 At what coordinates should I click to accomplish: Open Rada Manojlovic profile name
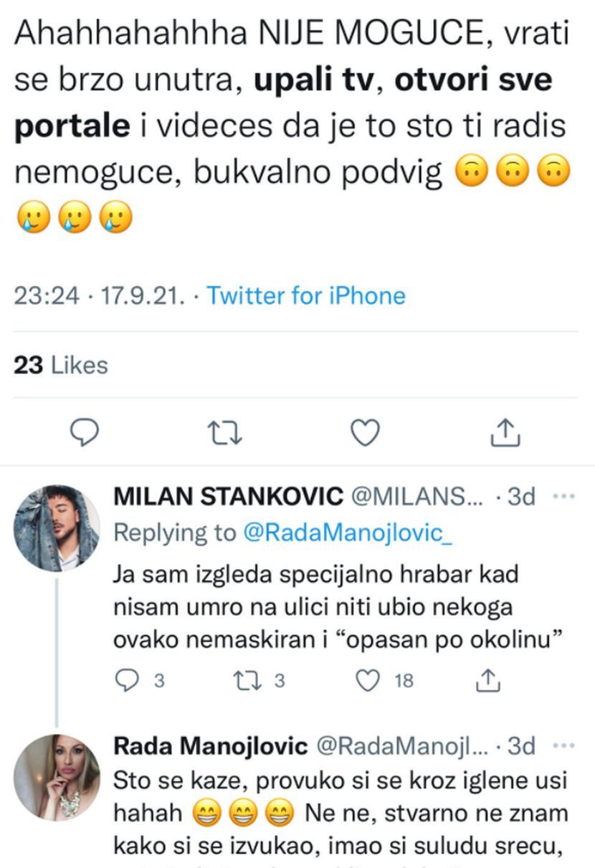[210, 746]
